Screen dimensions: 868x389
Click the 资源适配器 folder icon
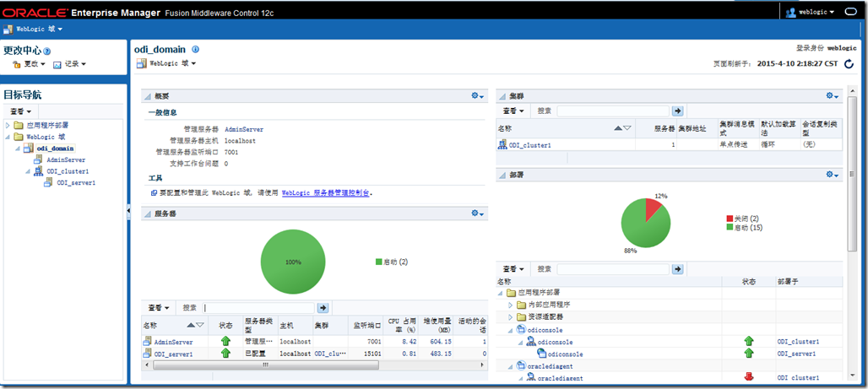(x=521, y=317)
